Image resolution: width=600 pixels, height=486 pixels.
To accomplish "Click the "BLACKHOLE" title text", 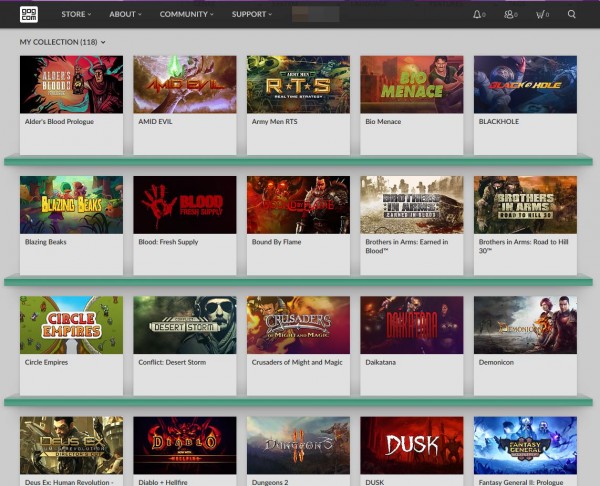I will pyautogui.click(x=499, y=122).
